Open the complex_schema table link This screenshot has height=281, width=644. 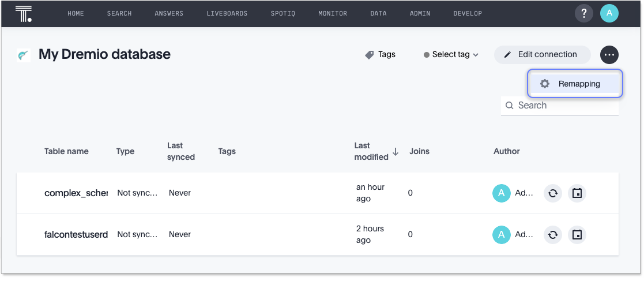point(76,193)
